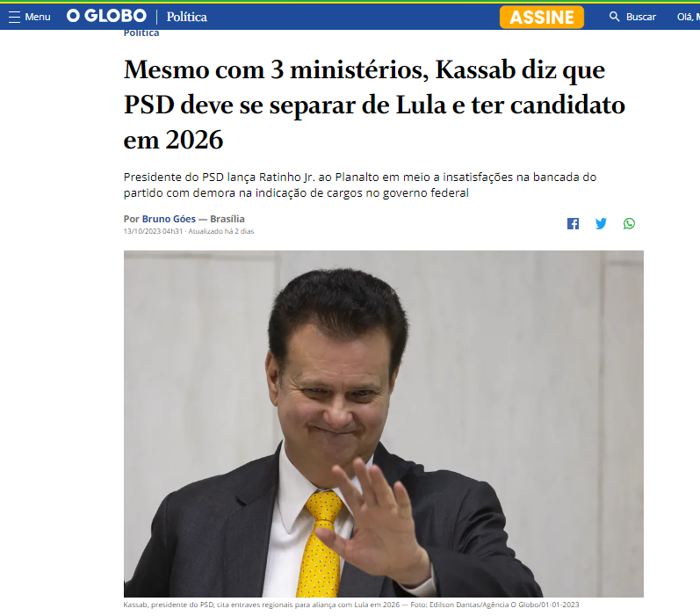The image size is (700, 616).
Task: Click the photo caption below image
Action: coord(351,605)
